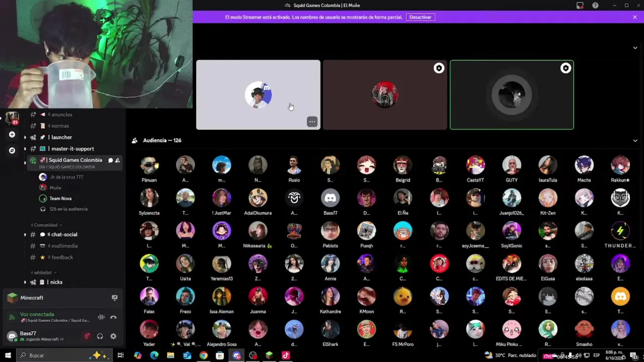Open the help question mark icon in title bar
This screenshot has width=644, height=362.
[x=596, y=6]
